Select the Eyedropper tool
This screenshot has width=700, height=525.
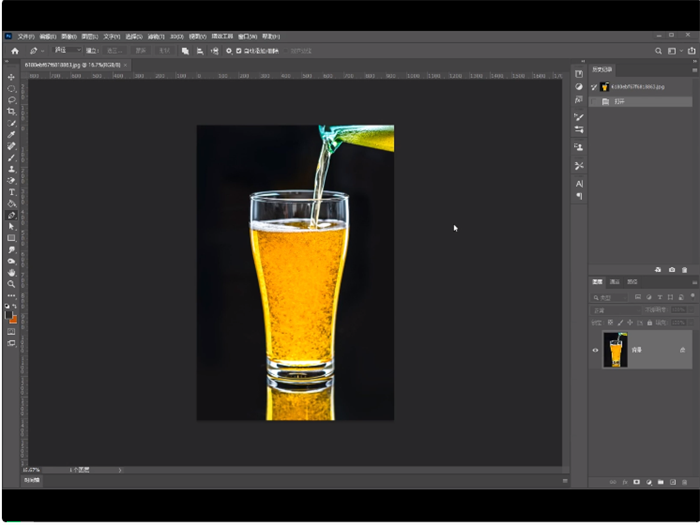pos(12,134)
